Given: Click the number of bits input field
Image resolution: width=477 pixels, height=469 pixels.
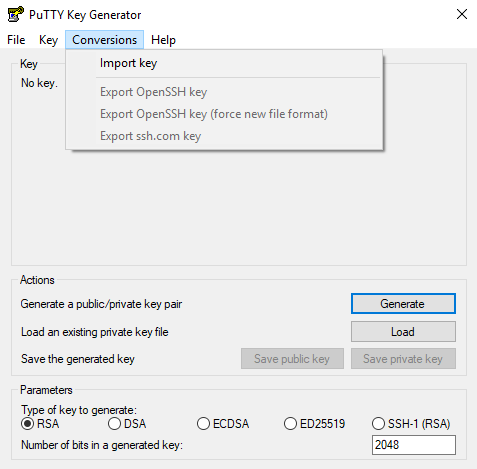Looking at the screenshot, I should click(x=414, y=445).
